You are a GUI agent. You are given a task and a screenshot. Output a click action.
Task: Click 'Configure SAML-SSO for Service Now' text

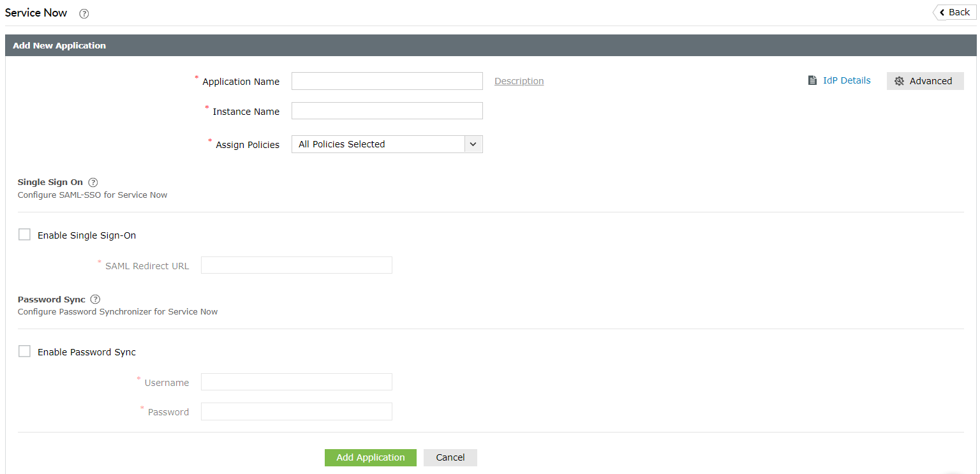pyautogui.click(x=93, y=195)
